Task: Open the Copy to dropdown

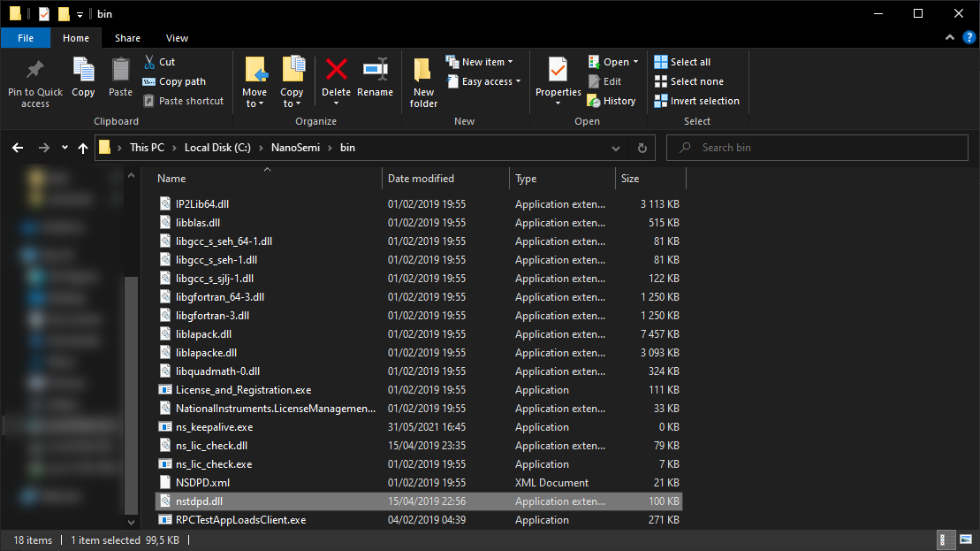Action: tap(292, 81)
